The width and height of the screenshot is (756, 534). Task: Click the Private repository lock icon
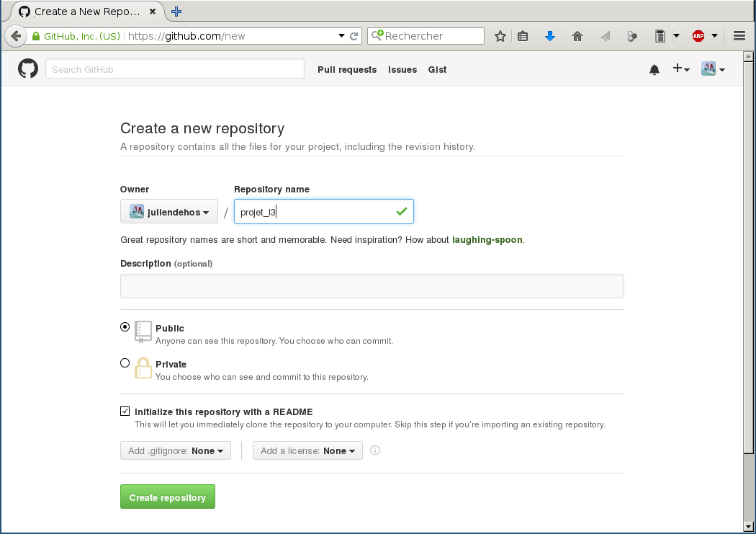(143, 368)
